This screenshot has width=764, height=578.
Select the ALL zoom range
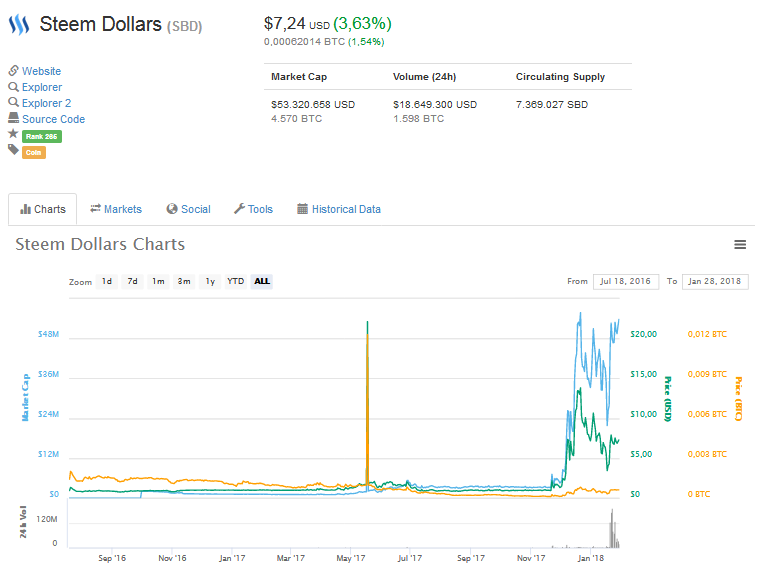coord(262,281)
